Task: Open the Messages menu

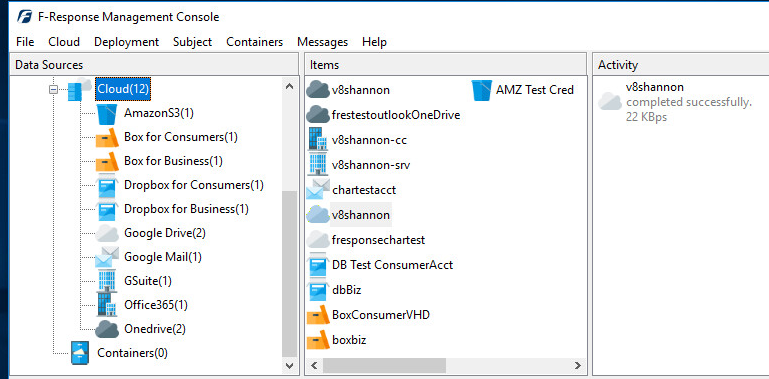Action: (323, 42)
